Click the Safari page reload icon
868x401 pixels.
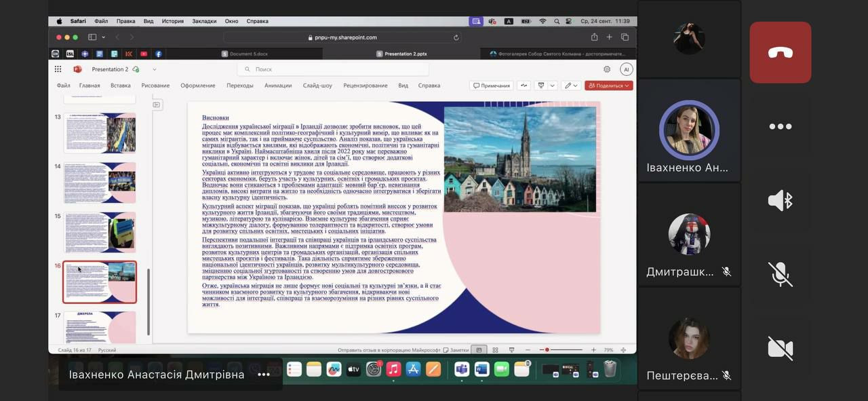coord(456,37)
